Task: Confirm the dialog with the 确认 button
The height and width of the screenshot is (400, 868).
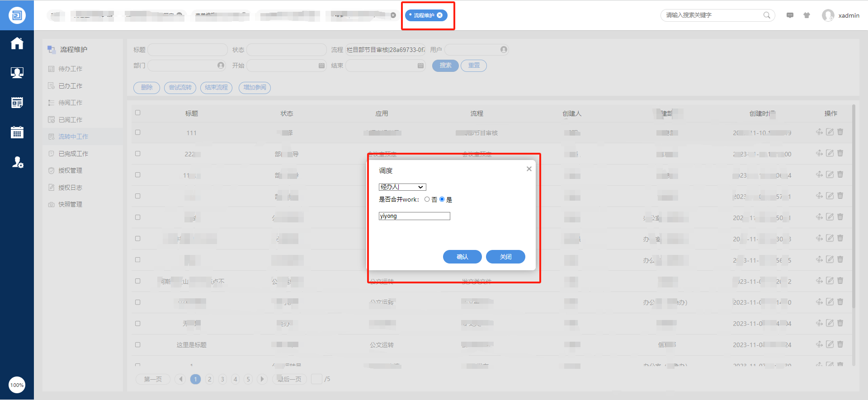Action: pos(462,257)
